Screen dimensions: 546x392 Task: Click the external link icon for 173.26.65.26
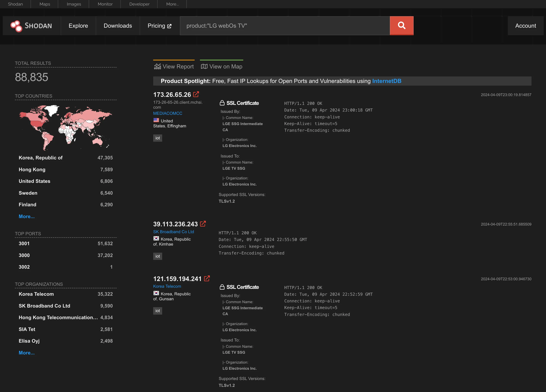coord(196,94)
